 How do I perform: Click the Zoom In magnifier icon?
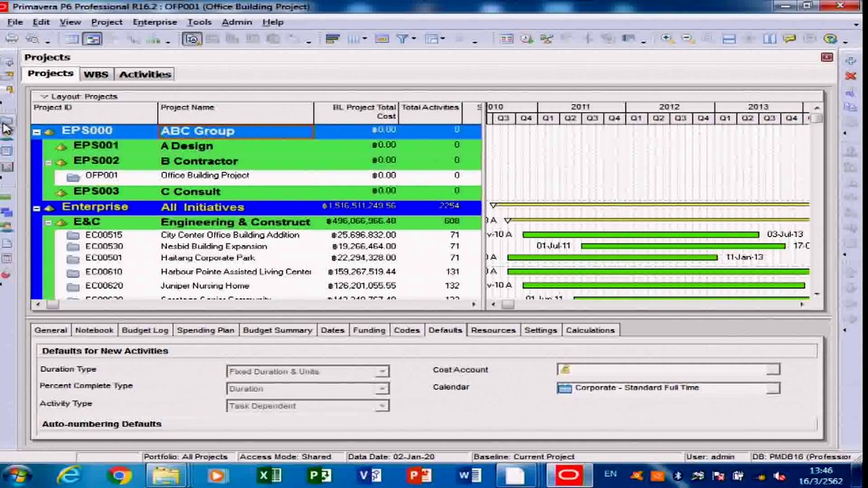coord(667,39)
